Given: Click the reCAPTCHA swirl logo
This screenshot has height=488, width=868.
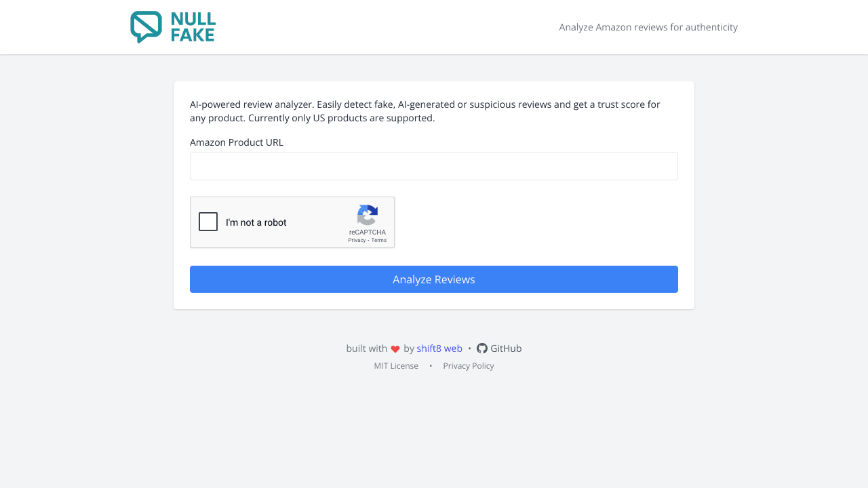Looking at the screenshot, I should point(367,215).
